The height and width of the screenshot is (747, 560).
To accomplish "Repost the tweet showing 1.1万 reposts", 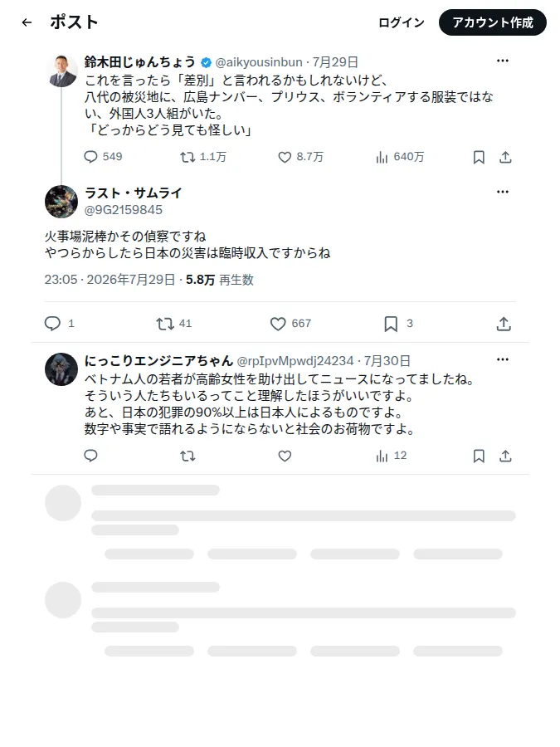I will 187,157.
